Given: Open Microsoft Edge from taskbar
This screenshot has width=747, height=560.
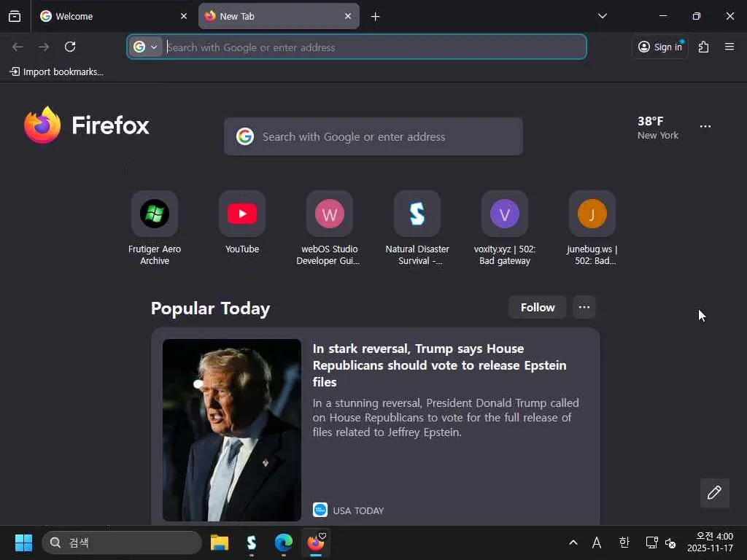Looking at the screenshot, I should coord(284,542).
